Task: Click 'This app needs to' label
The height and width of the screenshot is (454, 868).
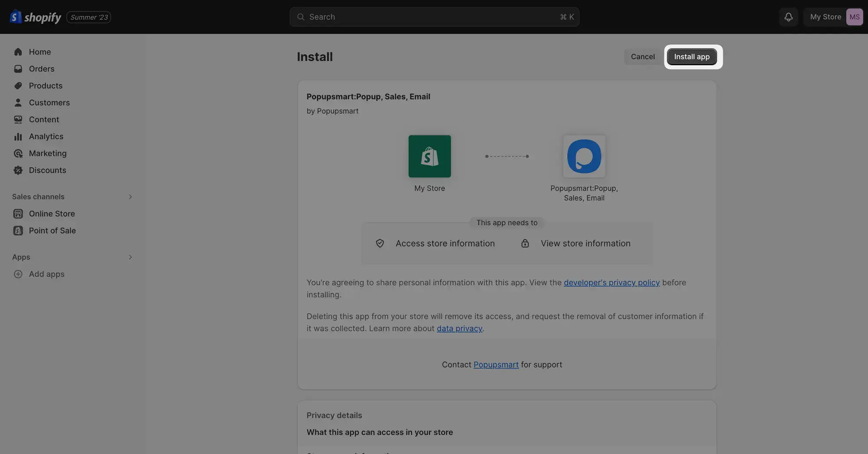Action: click(506, 223)
